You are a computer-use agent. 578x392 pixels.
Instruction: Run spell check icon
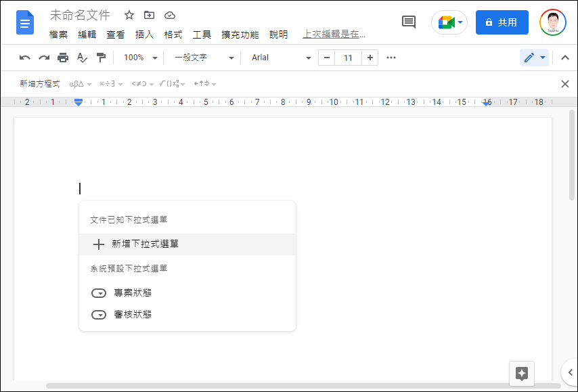coord(82,58)
